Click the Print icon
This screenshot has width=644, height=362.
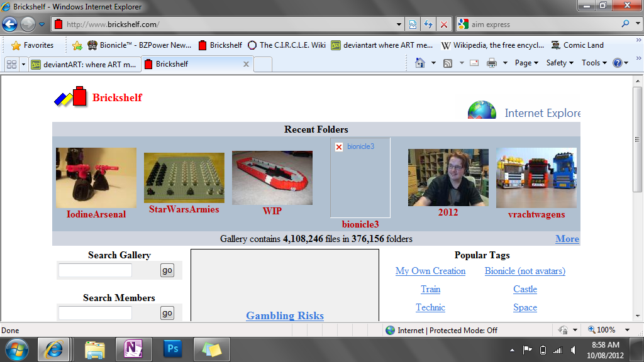[x=492, y=63]
